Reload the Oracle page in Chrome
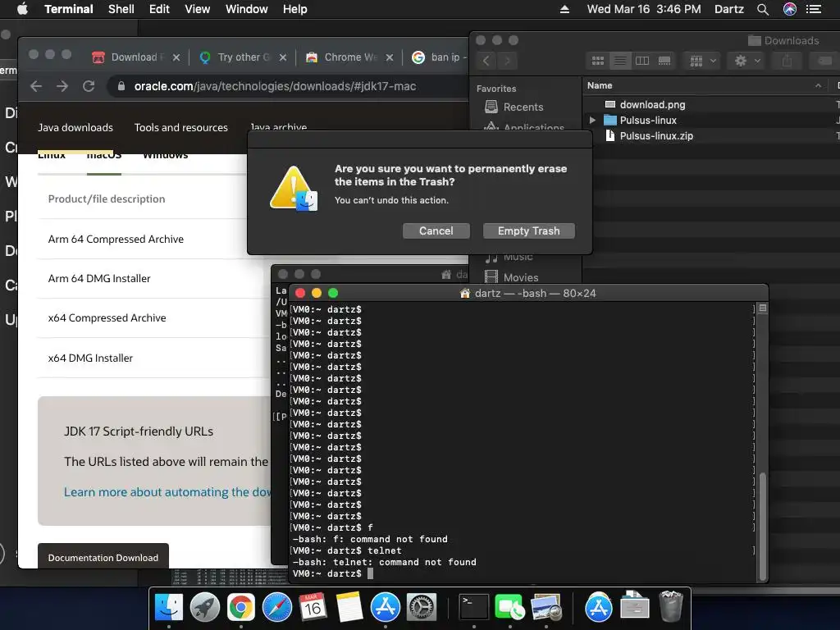Image resolution: width=840 pixels, height=630 pixels. click(89, 86)
